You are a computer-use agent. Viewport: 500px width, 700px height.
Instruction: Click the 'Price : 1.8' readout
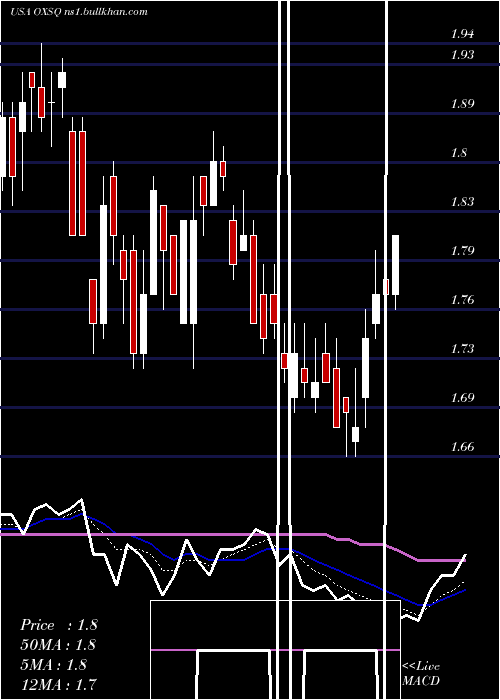(58, 625)
